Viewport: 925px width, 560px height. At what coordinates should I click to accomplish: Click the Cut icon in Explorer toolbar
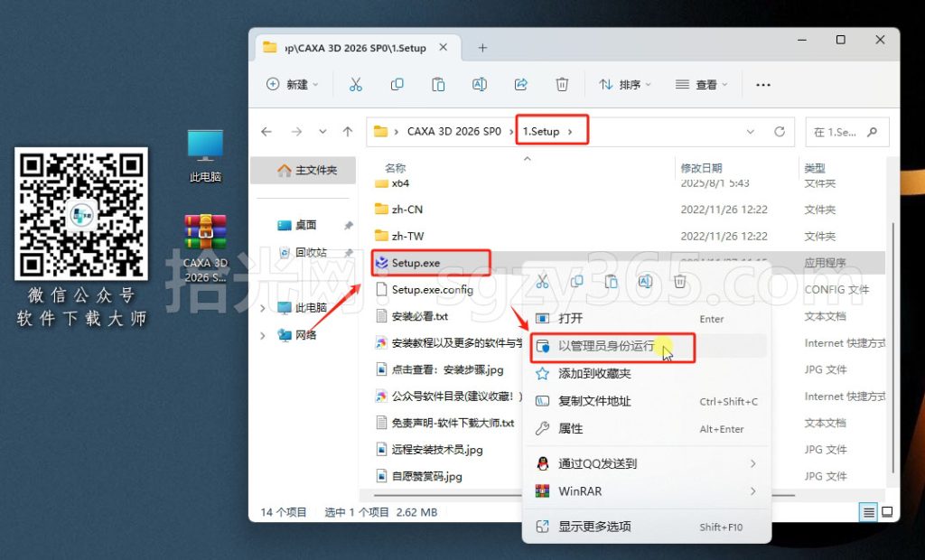(356, 84)
